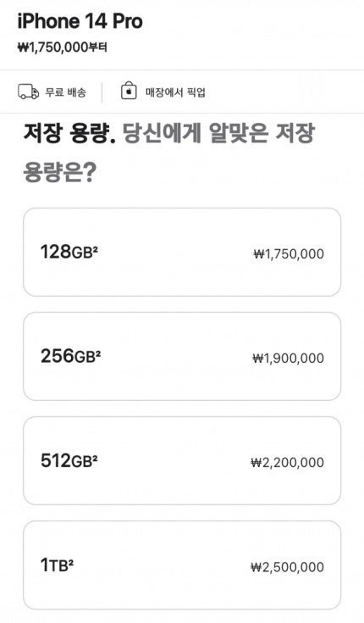Click the free delivery truck icon

coord(29,92)
